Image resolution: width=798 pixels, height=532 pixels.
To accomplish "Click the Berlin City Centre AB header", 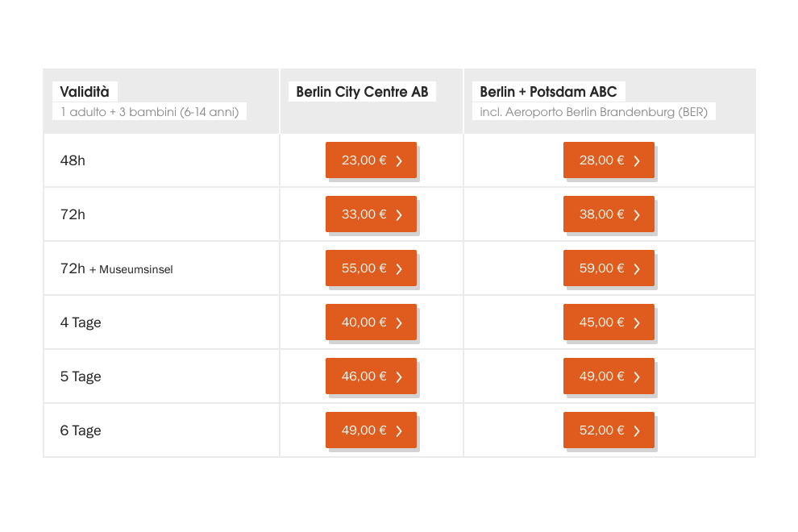I will 363,92.
